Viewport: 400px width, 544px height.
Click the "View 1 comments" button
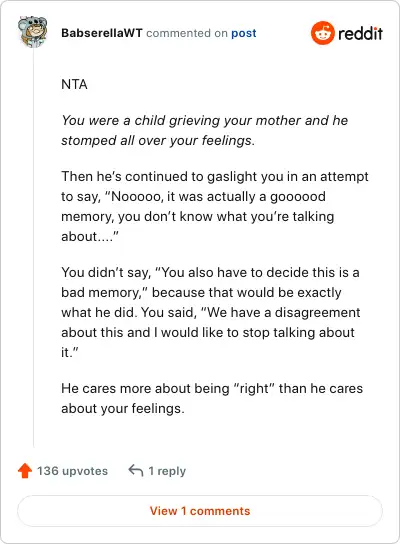(200, 511)
